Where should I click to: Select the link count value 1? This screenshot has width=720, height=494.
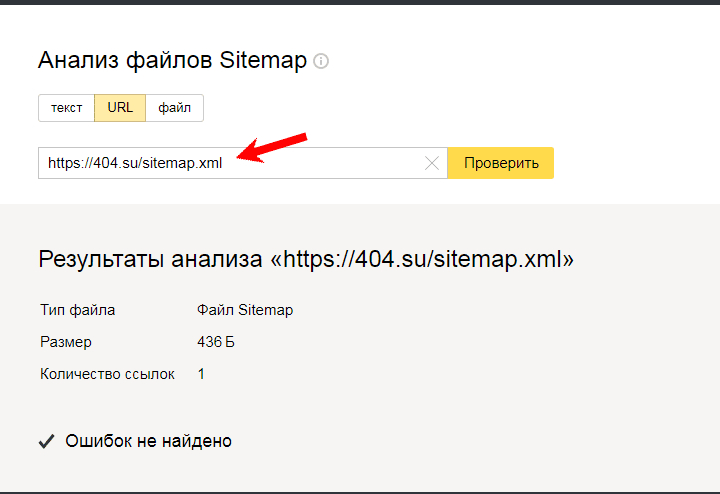pyautogui.click(x=201, y=374)
